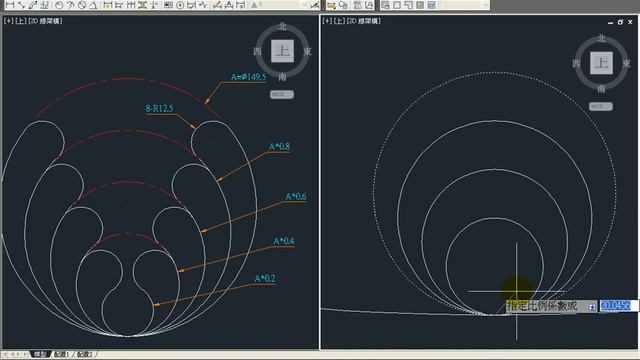Screen dimensions: 640x360
Task: Click the A*0.2 annotation text
Action: point(265,278)
